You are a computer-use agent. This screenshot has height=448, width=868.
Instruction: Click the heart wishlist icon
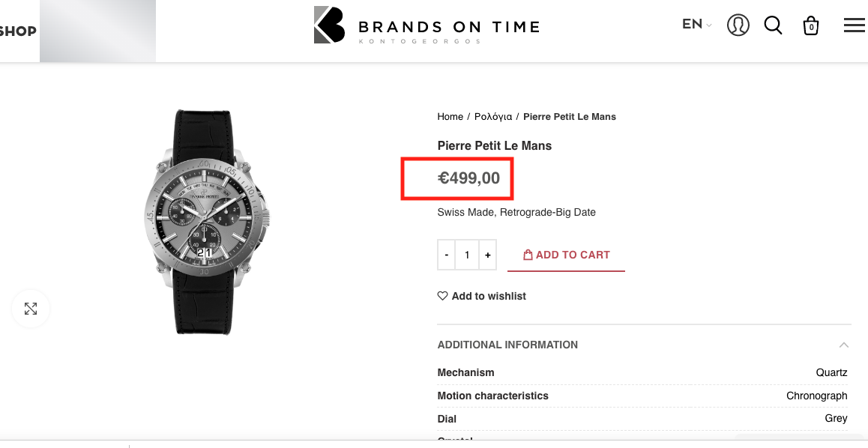(443, 296)
